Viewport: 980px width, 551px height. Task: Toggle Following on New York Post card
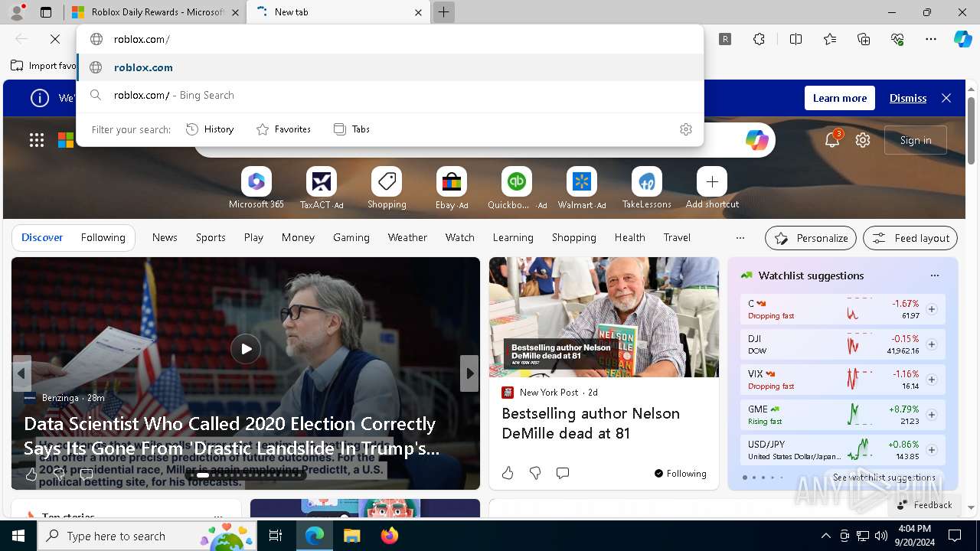tap(681, 473)
